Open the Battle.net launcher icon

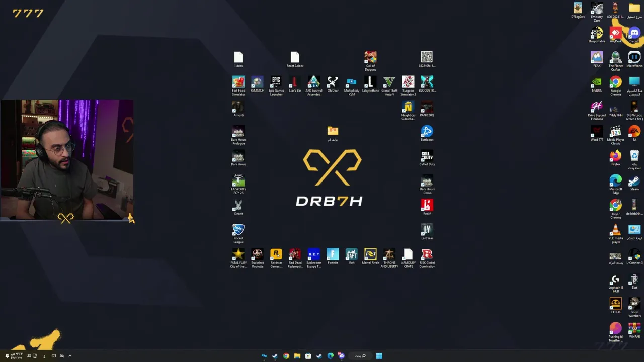click(427, 133)
